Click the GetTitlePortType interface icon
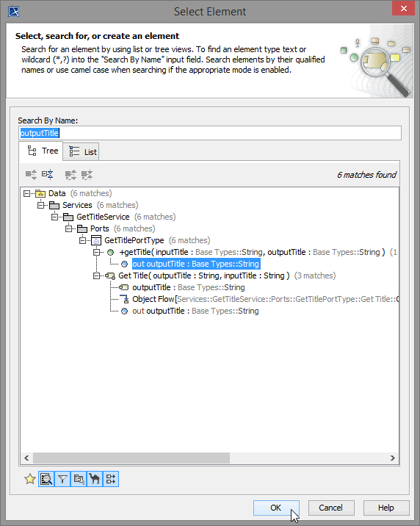The height and width of the screenshot is (526, 420). click(x=96, y=240)
